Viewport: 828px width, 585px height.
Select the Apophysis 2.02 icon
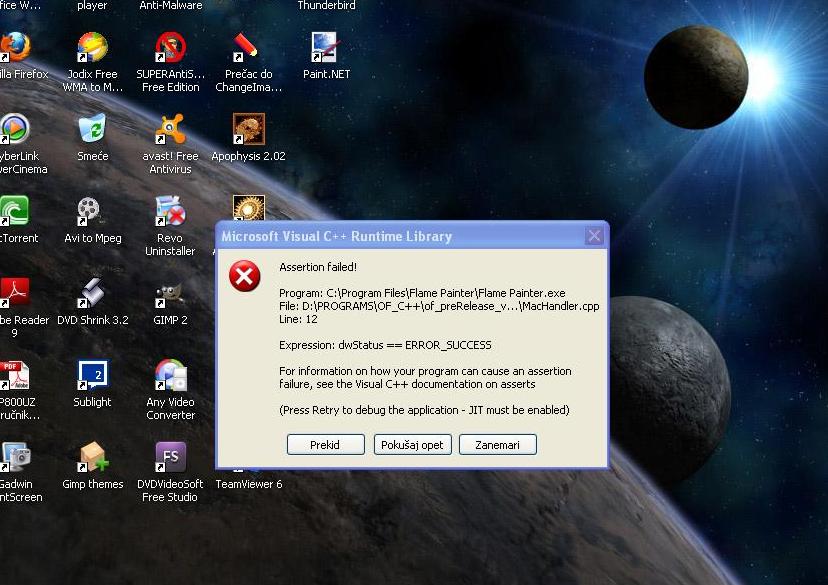[248, 129]
